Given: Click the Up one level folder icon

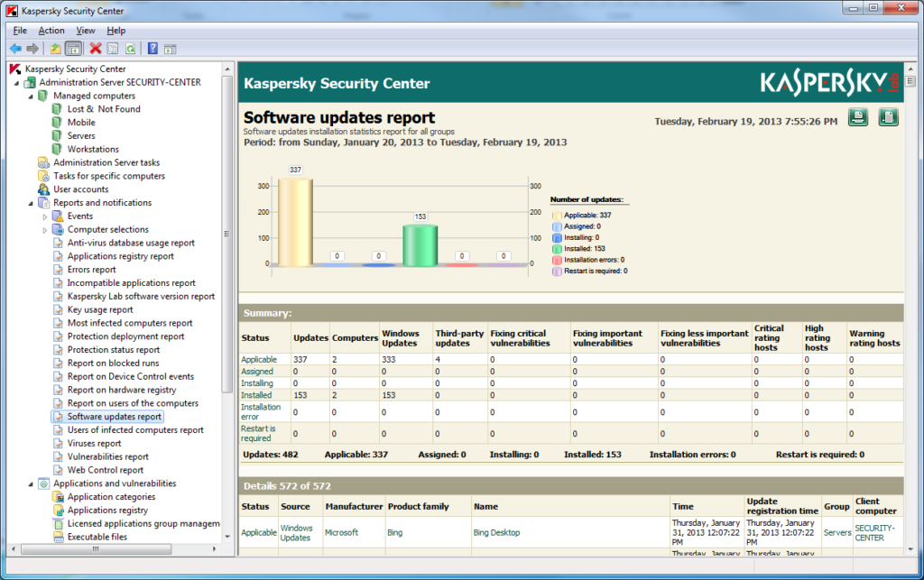Looking at the screenshot, I should [x=55, y=49].
